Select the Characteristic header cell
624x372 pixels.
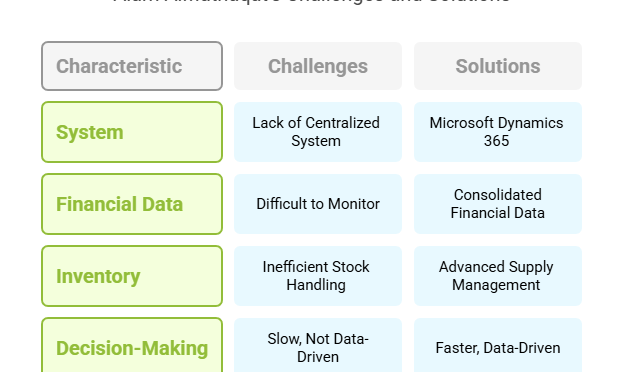[x=132, y=66]
